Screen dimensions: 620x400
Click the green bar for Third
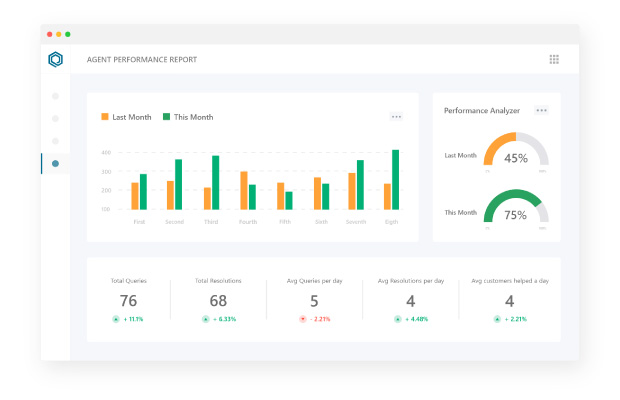tap(215, 183)
